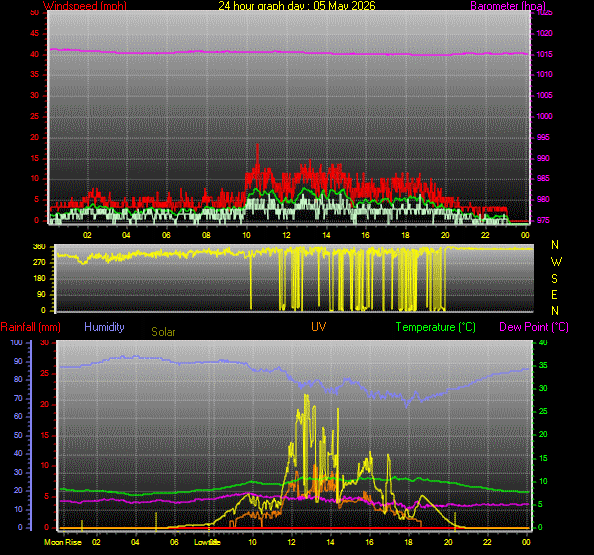Click lower graph hour label 18
Screen dimensions: 594x555
coord(408,542)
